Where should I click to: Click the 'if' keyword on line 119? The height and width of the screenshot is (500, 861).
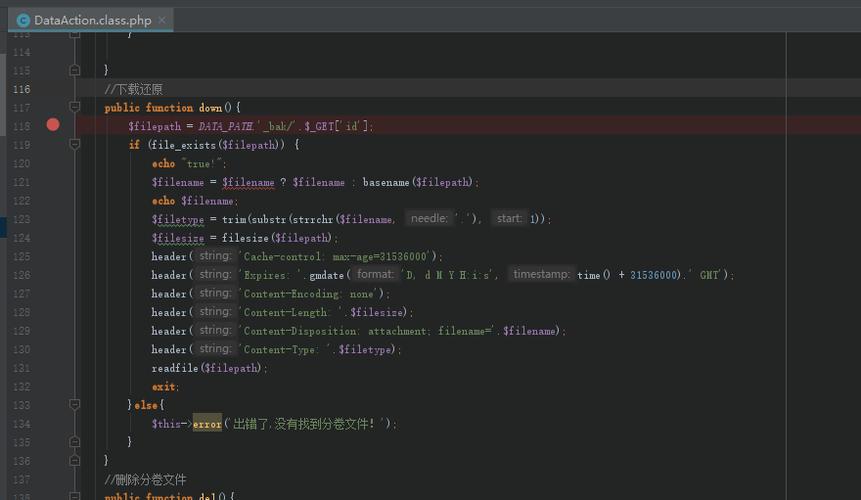tap(134, 145)
